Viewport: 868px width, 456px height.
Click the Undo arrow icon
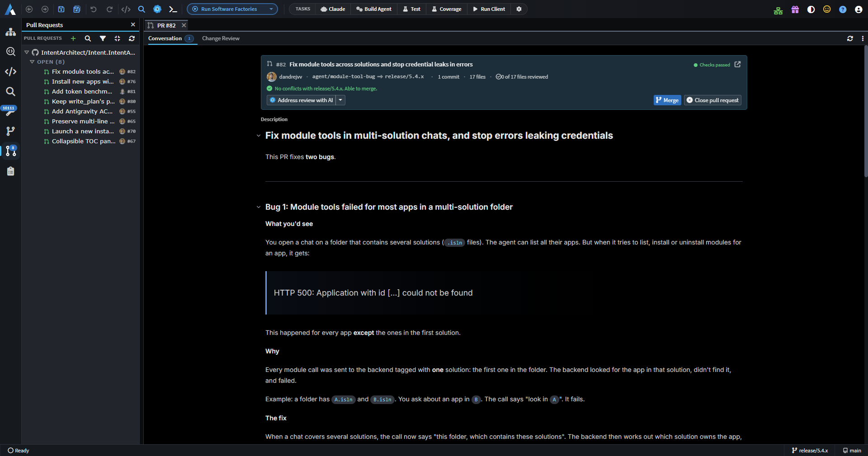[94, 9]
